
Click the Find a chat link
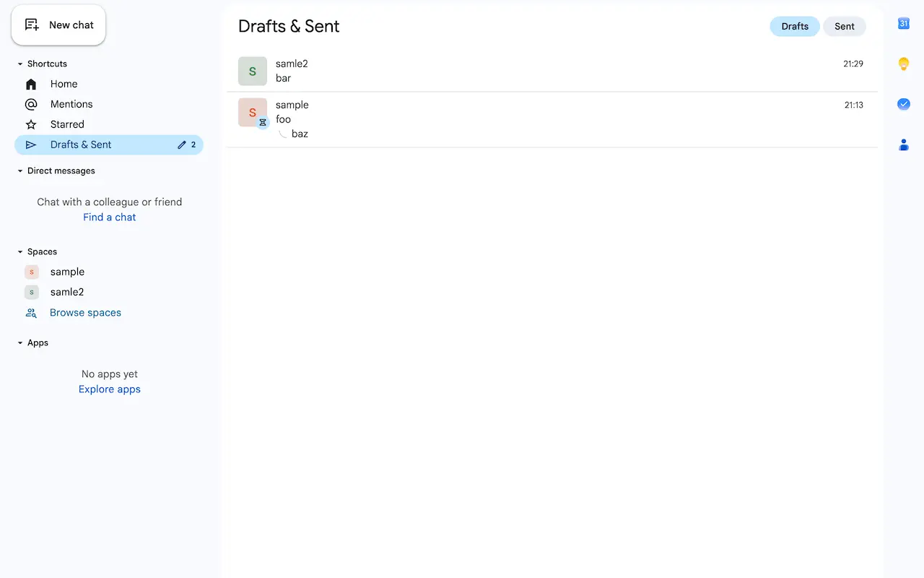tap(110, 217)
